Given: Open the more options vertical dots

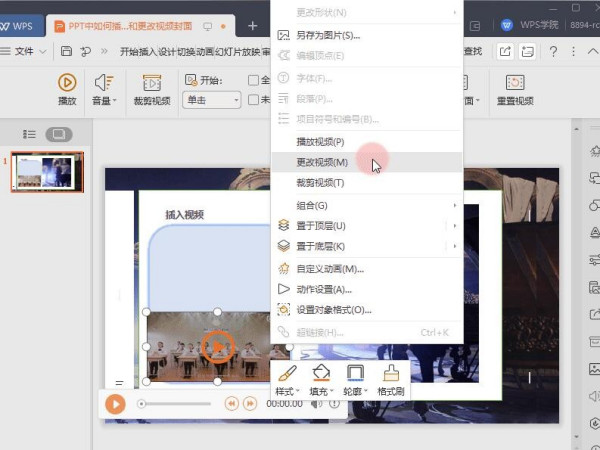Looking at the screenshot, I should click(573, 51).
